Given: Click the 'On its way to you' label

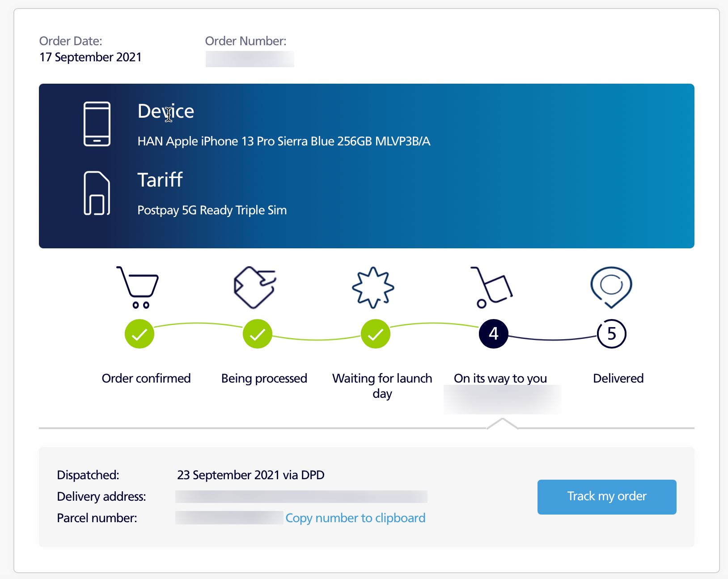Looking at the screenshot, I should tap(500, 379).
